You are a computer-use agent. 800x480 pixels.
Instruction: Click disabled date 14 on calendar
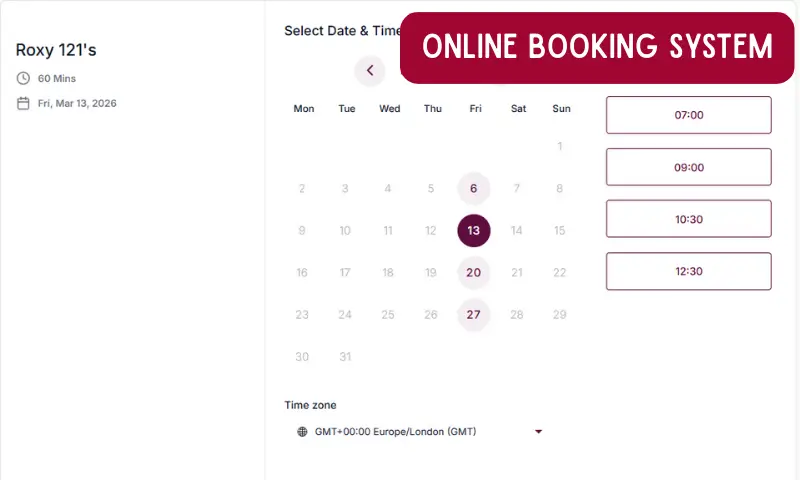517,230
